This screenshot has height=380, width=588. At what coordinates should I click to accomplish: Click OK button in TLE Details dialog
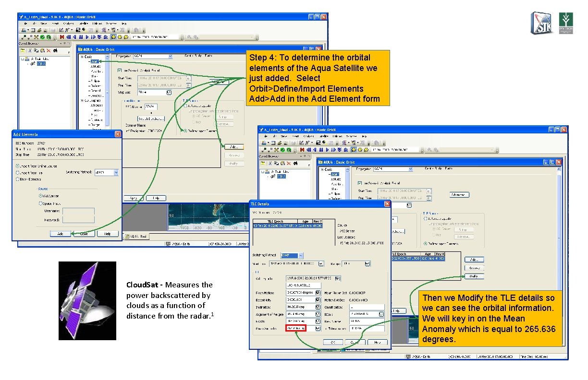point(333,342)
